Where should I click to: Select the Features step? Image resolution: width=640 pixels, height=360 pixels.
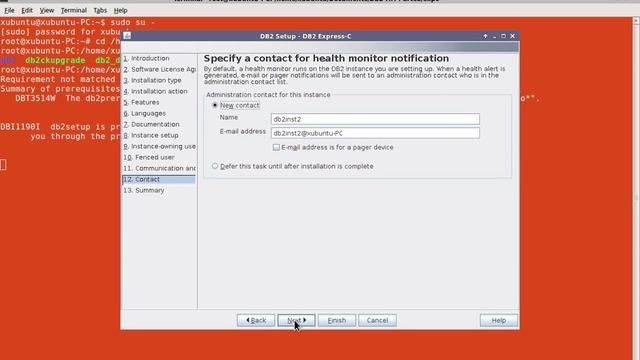pyautogui.click(x=141, y=102)
